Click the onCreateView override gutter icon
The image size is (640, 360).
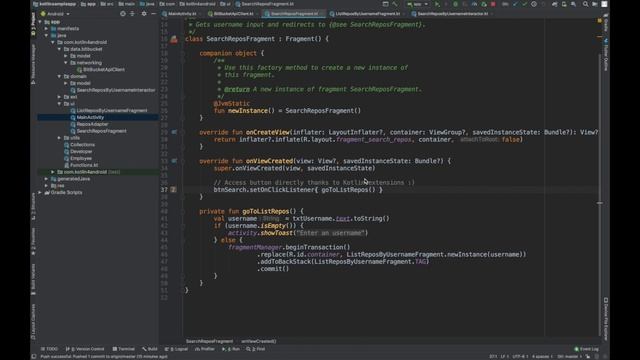pos(174,132)
